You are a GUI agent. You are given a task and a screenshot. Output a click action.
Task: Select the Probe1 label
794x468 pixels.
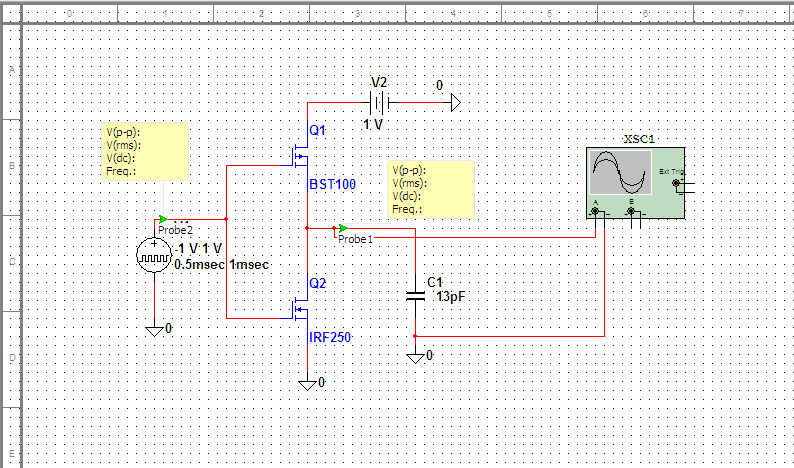[355, 239]
